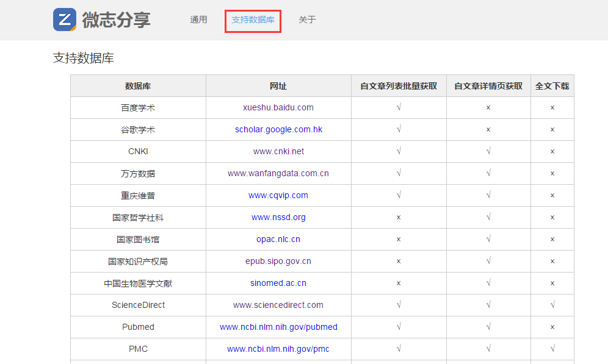Select the 国家知识产权局 table cell
This screenshot has height=364, width=608.
pyautogui.click(x=138, y=262)
